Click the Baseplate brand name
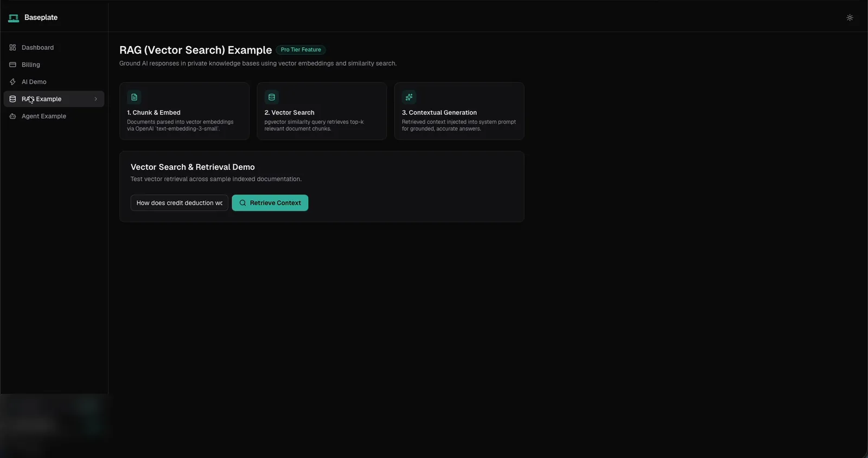 pos(41,18)
